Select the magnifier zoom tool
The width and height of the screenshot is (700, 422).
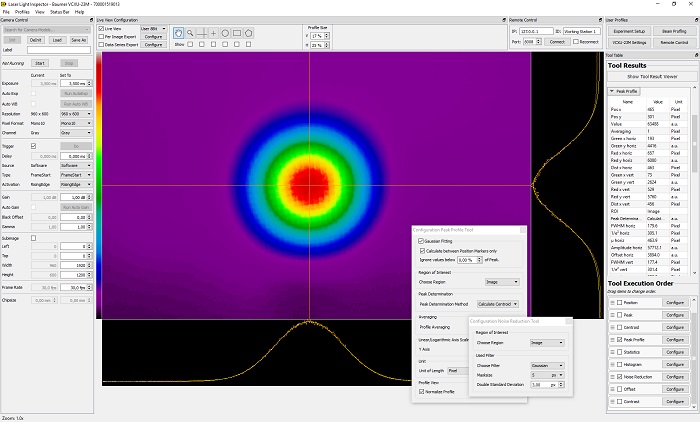pyautogui.click(x=192, y=33)
